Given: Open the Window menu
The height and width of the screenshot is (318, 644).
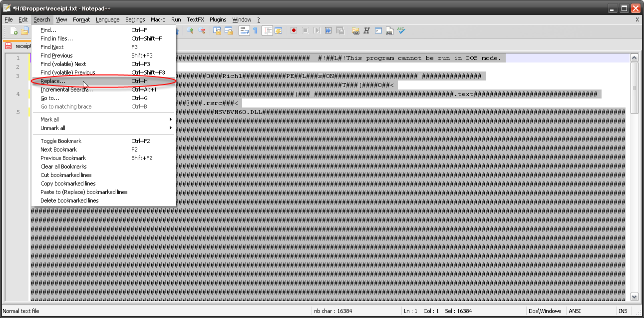Looking at the screenshot, I should tap(242, 19).
